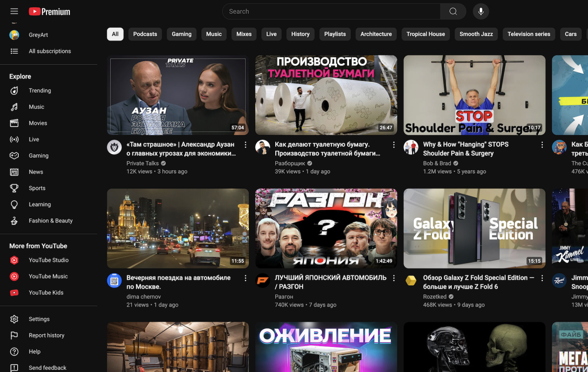Open YouTube Music from the sidebar
The image size is (588, 372).
click(x=48, y=276)
